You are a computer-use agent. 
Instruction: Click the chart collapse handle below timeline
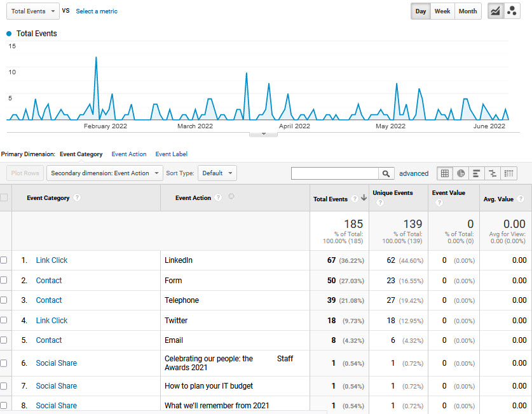[x=263, y=134]
